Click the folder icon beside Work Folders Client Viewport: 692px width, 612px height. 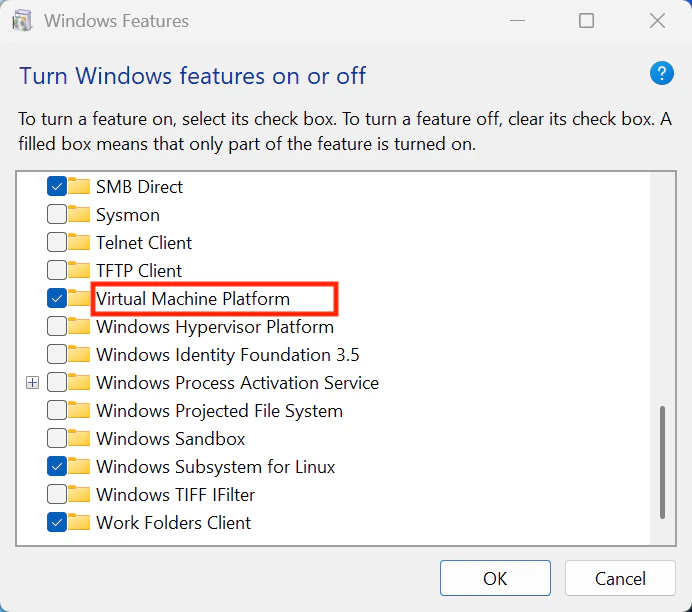(79, 522)
